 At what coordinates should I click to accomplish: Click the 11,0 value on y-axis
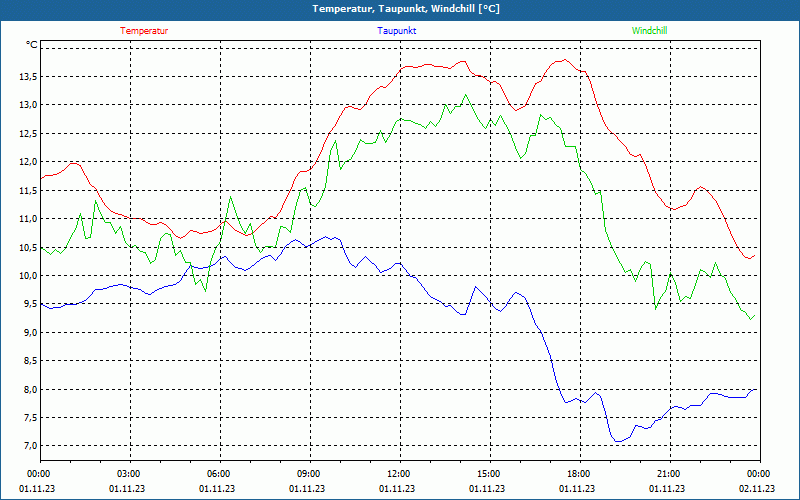28,218
